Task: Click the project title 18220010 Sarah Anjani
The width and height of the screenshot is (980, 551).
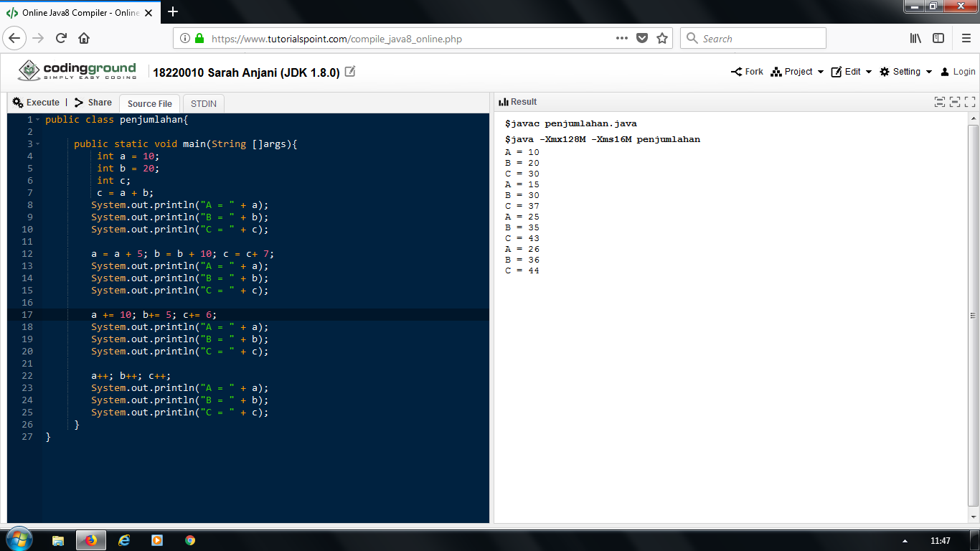Action: click(246, 72)
